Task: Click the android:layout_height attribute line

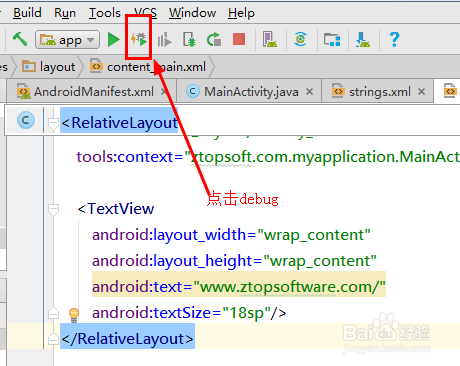Action: click(234, 261)
